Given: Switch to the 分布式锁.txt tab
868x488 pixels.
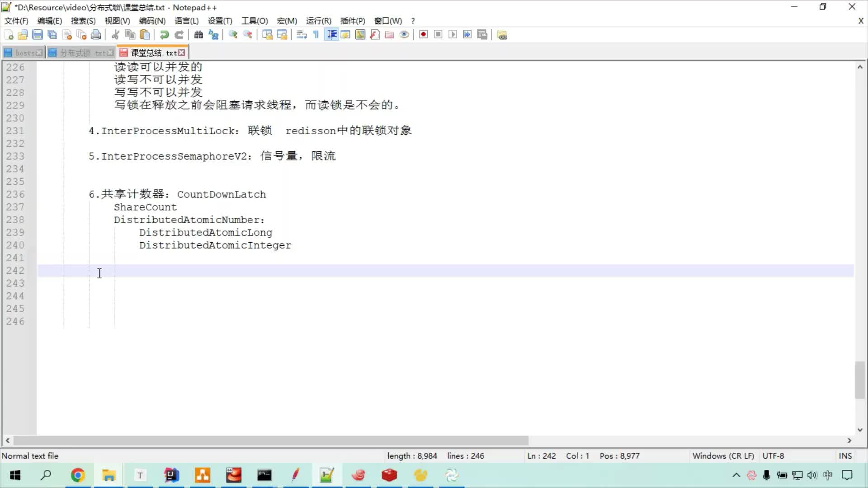Looking at the screenshot, I should coord(83,53).
